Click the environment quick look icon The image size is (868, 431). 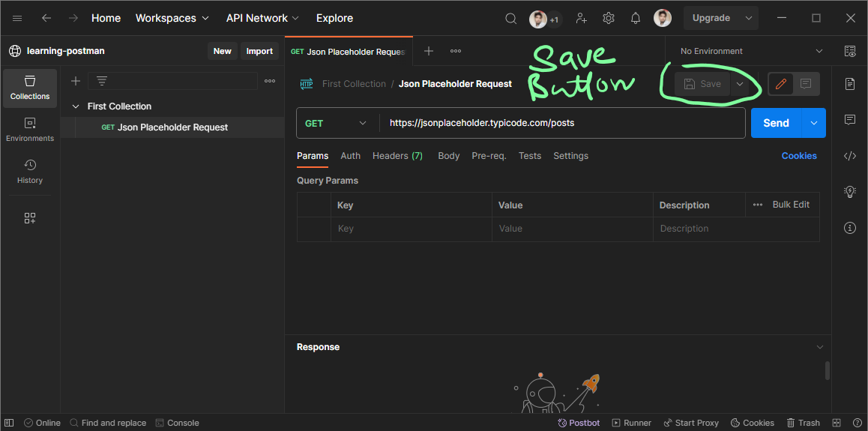tap(850, 51)
